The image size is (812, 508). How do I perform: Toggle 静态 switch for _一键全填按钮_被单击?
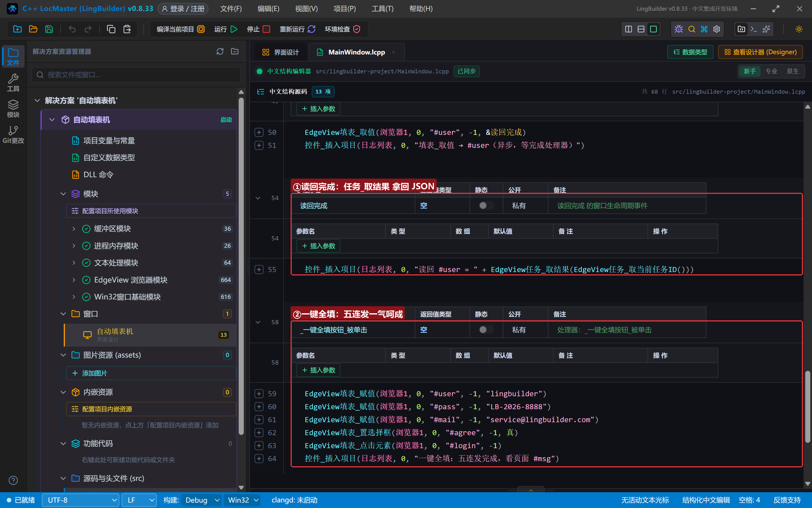pos(486,330)
